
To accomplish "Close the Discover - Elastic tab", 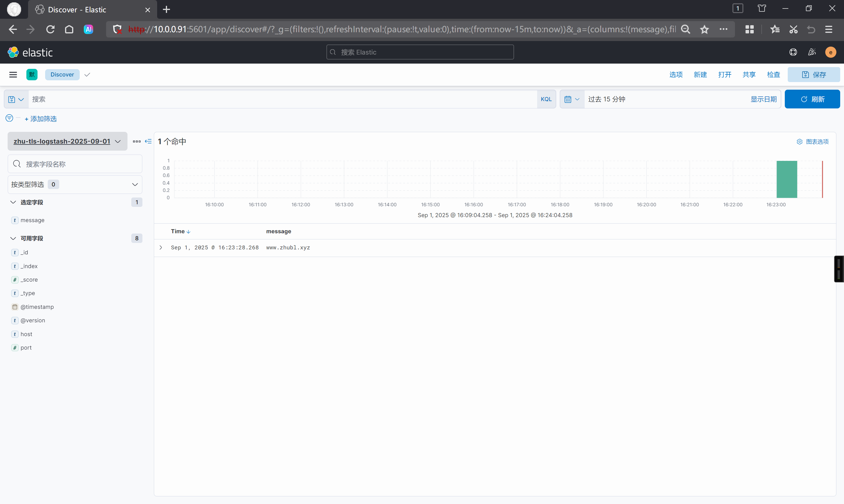I will click(147, 10).
